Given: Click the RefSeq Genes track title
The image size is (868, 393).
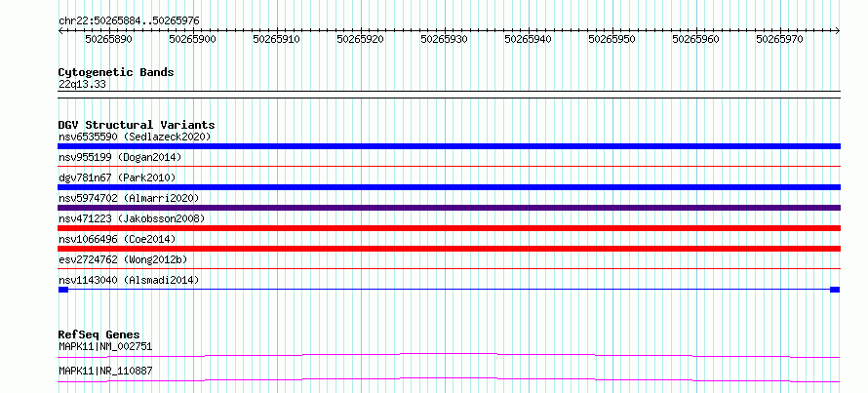Looking at the screenshot, I should (x=99, y=334).
